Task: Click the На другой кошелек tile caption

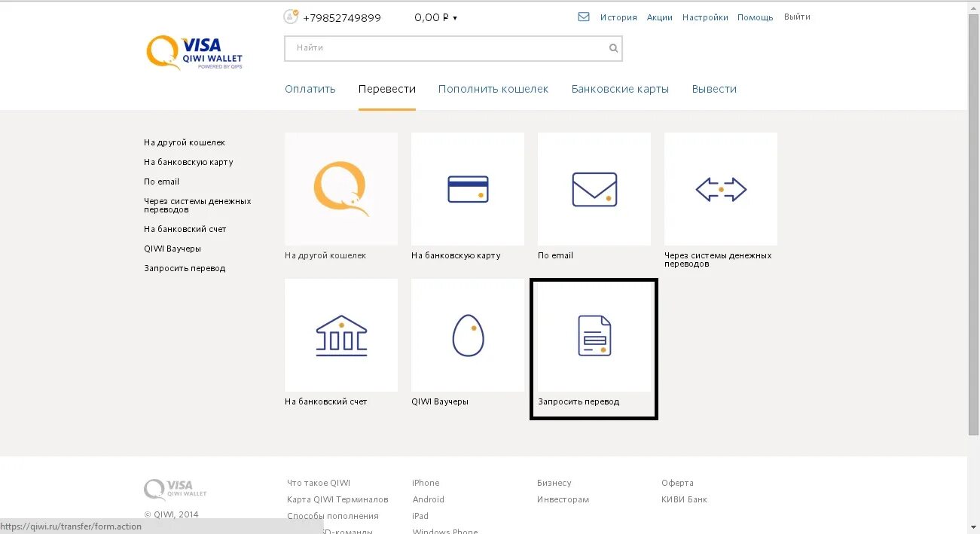Action: (x=325, y=255)
